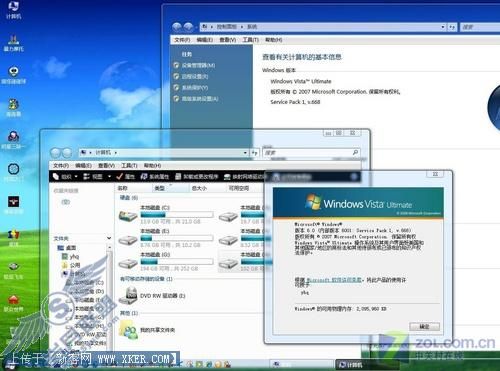This screenshot has height=371, width=500.
Task: Select Desktop (桌面) in folder tree
Action: point(67,248)
